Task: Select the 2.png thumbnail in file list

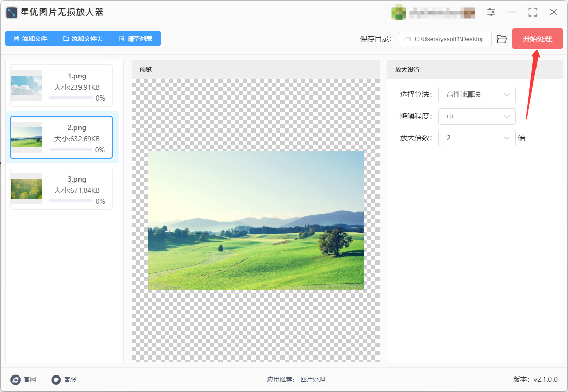Action: pos(27,137)
